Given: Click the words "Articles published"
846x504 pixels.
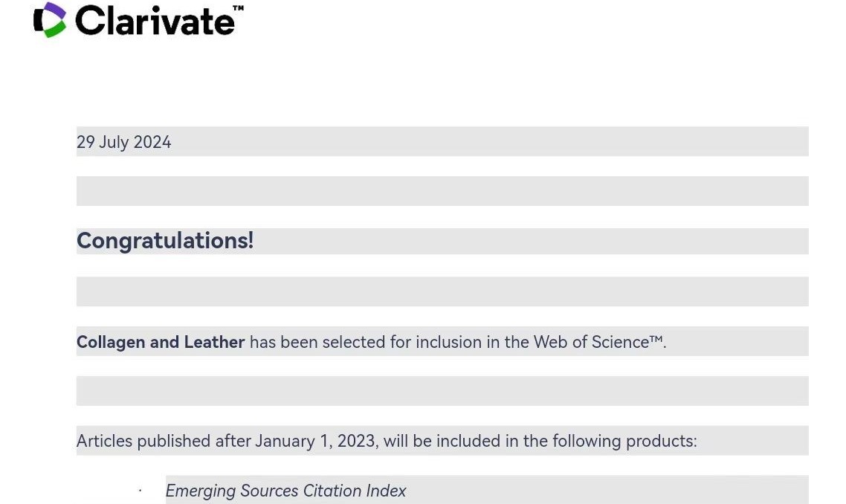Looking at the screenshot, I should click(143, 441).
